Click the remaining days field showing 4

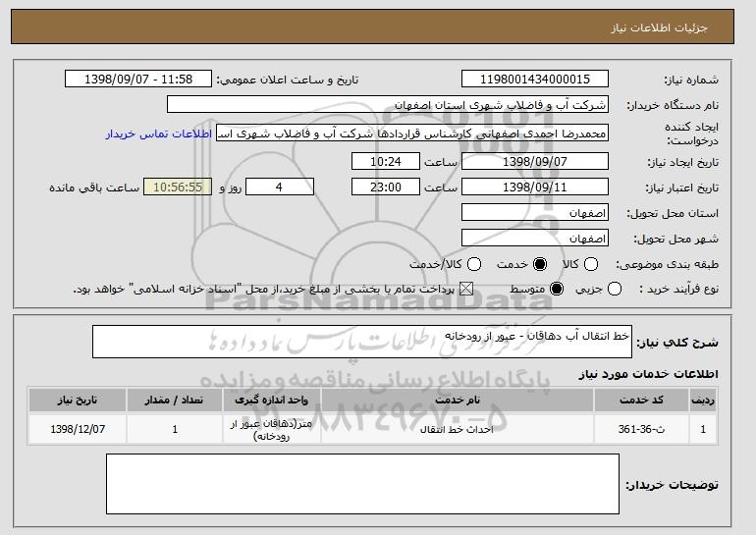coord(280,187)
